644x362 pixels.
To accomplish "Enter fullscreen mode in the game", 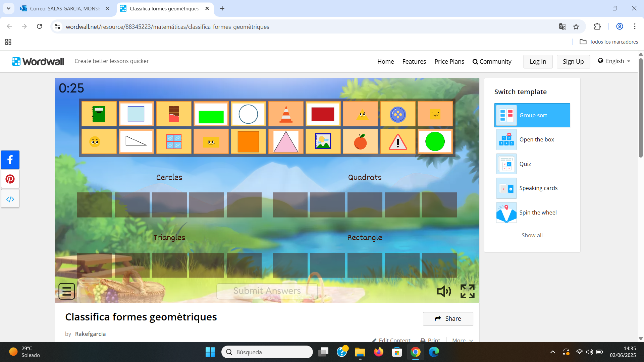I will tap(467, 291).
